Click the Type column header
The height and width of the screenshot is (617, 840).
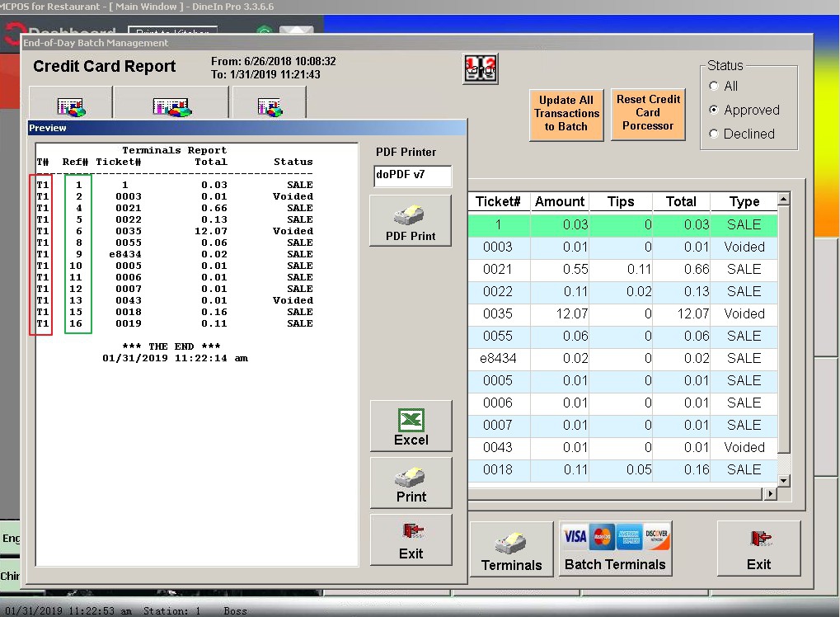744,201
